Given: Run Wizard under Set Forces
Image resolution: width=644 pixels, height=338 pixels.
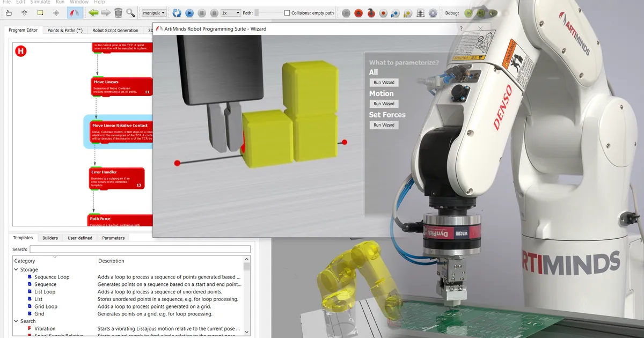Looking at the screenshot, I should pos(384,125).
